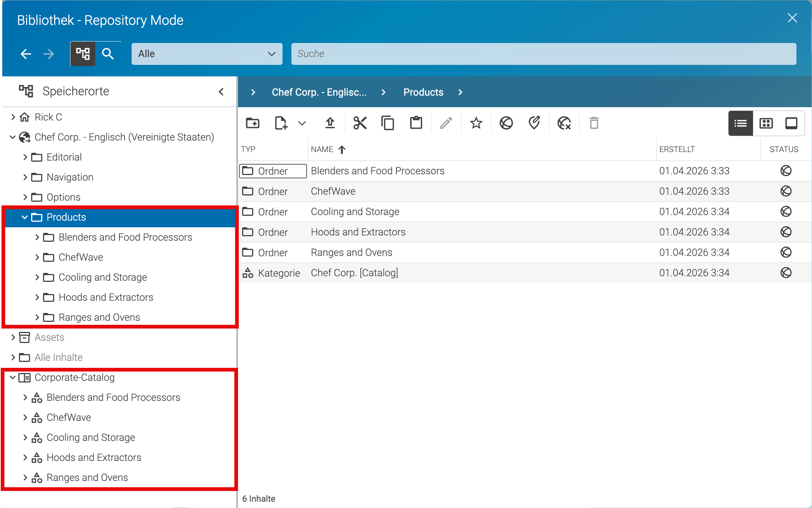Click Chef Corp. - Englisc... breadcrumb
Viewport: 812px width, 508px height.
pyautogui.click(x=319, y=92)
